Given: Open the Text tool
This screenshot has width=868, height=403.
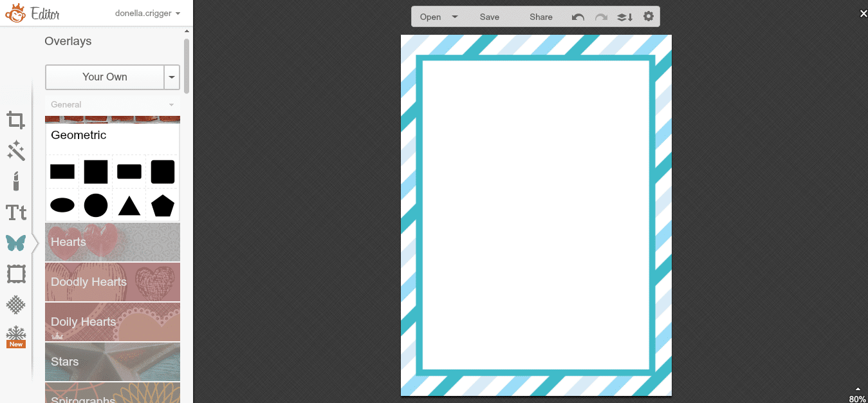Looking at the screenshot, I should (x=16, y=212).
